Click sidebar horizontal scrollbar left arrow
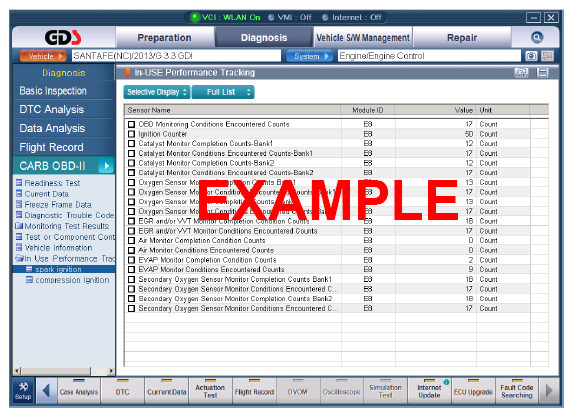This screenshot has width=573, height=417. click(17, 371)
